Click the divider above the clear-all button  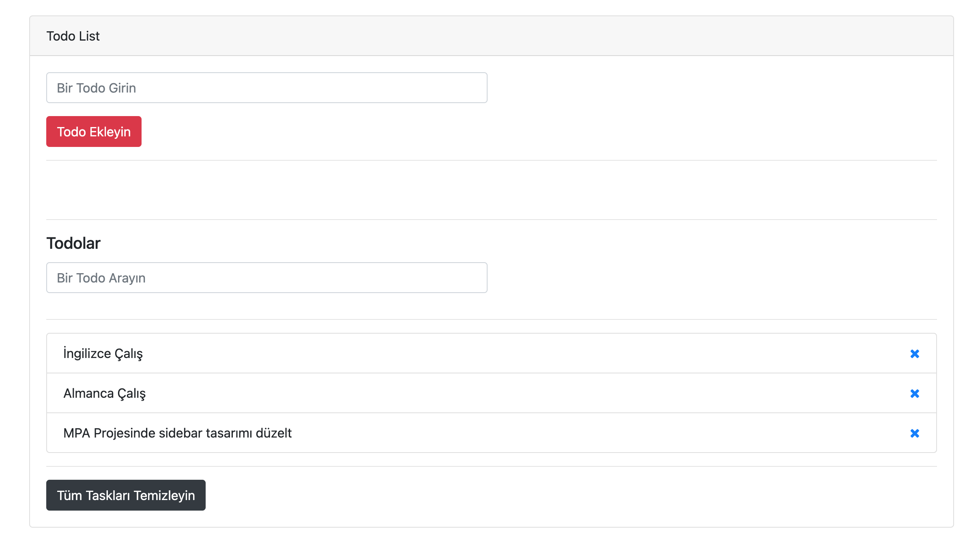[x=491, y=466]
